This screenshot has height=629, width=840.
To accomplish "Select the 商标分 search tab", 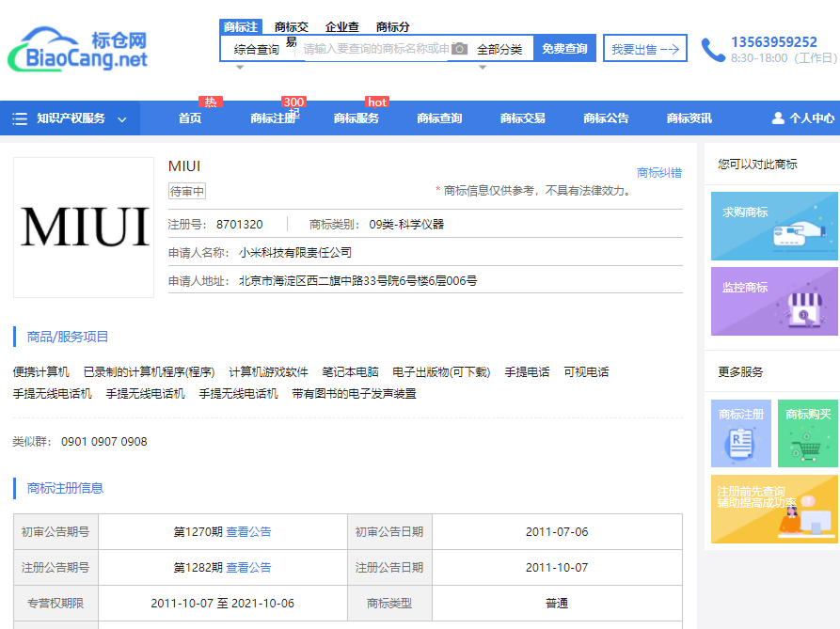I will click(x=392, y=26).
